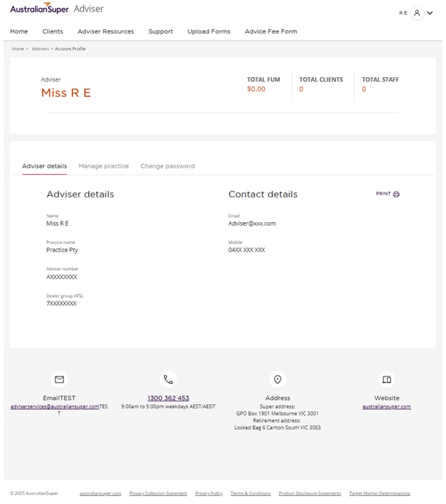Click the 7XXXXXXXX dealer group AFSL
The height and width of the screenshot is (504, 446).
pyautogui.click(x=61, y=304)
